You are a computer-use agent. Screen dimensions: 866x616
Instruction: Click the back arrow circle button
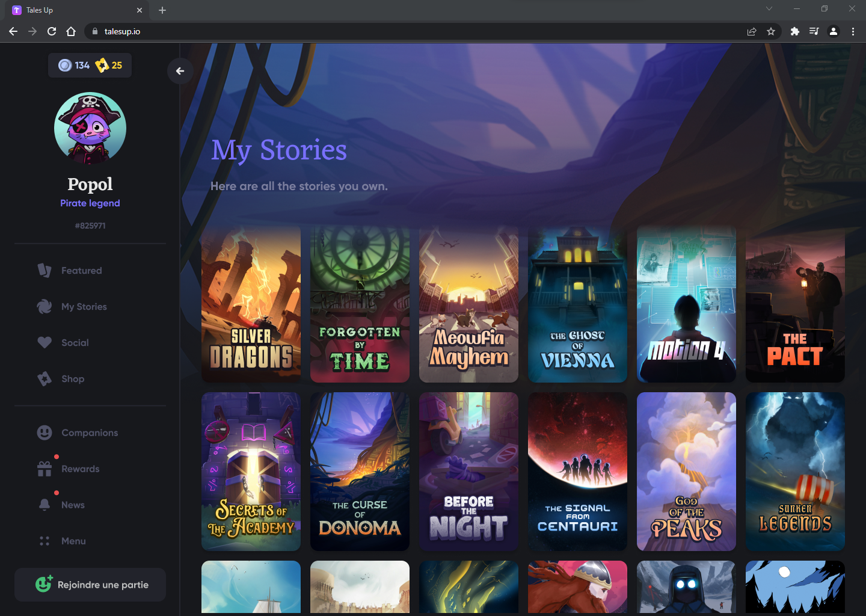(180, 71)
